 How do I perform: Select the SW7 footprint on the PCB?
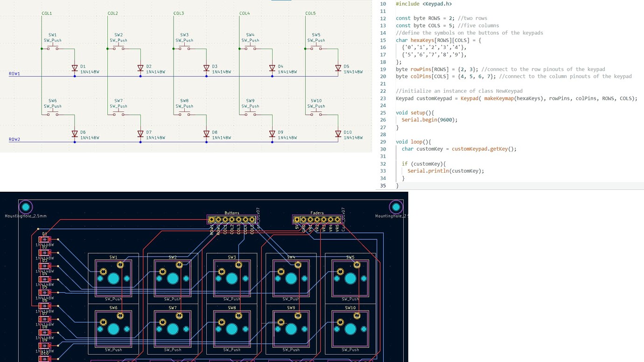pos(173,328)
